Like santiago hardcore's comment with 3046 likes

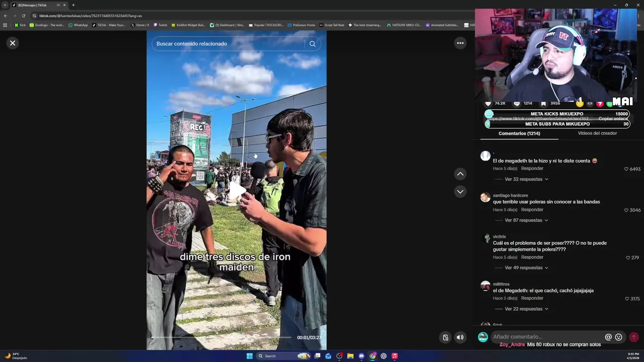[x=626, y=210]
